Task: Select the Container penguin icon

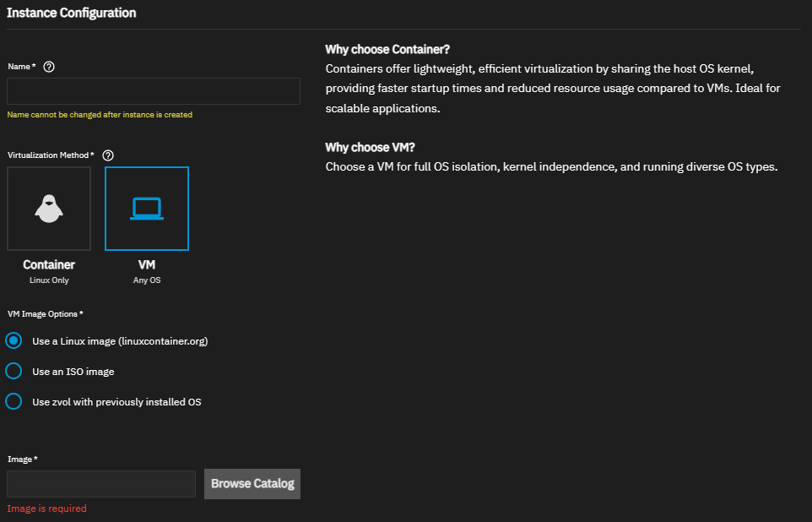Action: (x=49, y=209)
